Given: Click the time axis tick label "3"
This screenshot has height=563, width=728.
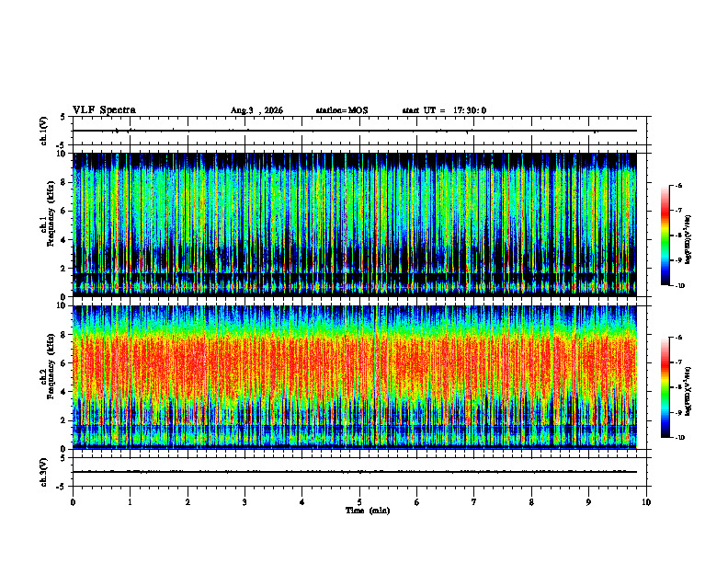Looking at the screenshot, I should click(x=245, y=502).
